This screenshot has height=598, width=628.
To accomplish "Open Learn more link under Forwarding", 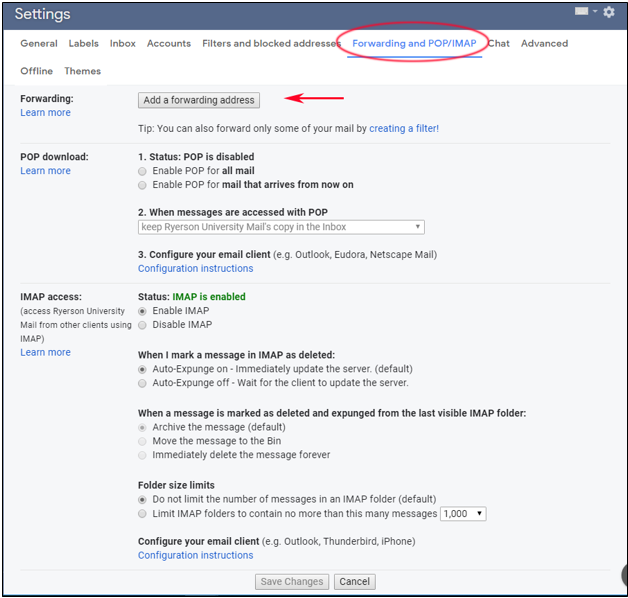I will click(45, 113).
